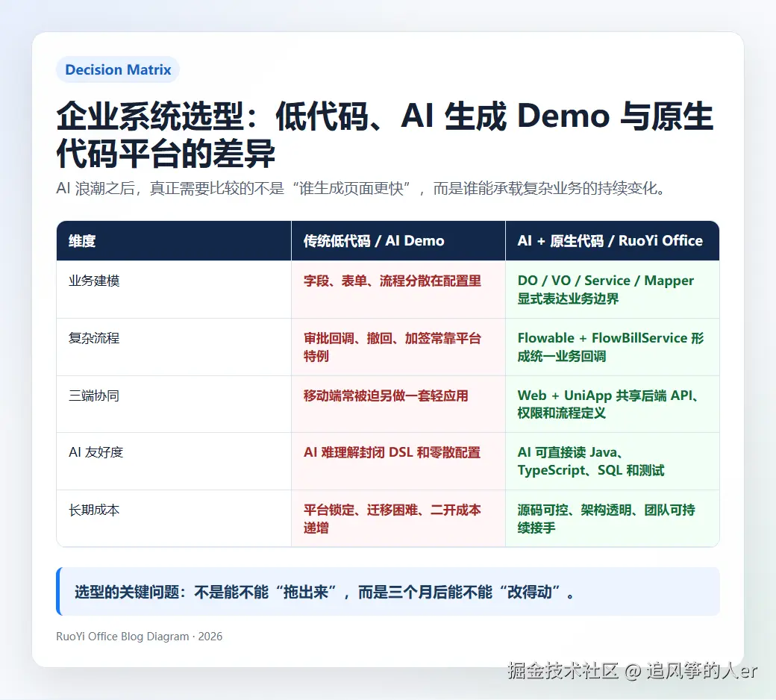Screen dimensions: 776x700
Task: Click cell Flowable + FlowBillService
Action: point(612,347)
